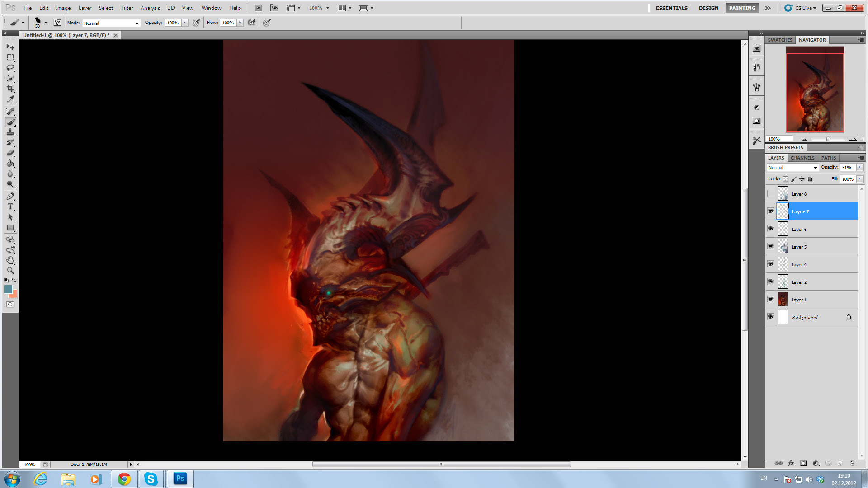Toggle airbrush mode in options bar
Viewport: 868px width, 488px height.
252,23
